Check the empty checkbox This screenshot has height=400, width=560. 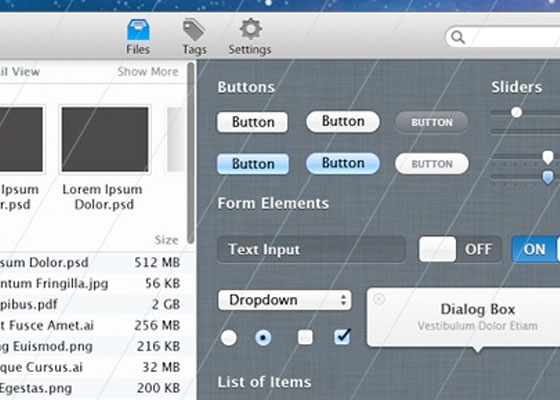point(305,337)
